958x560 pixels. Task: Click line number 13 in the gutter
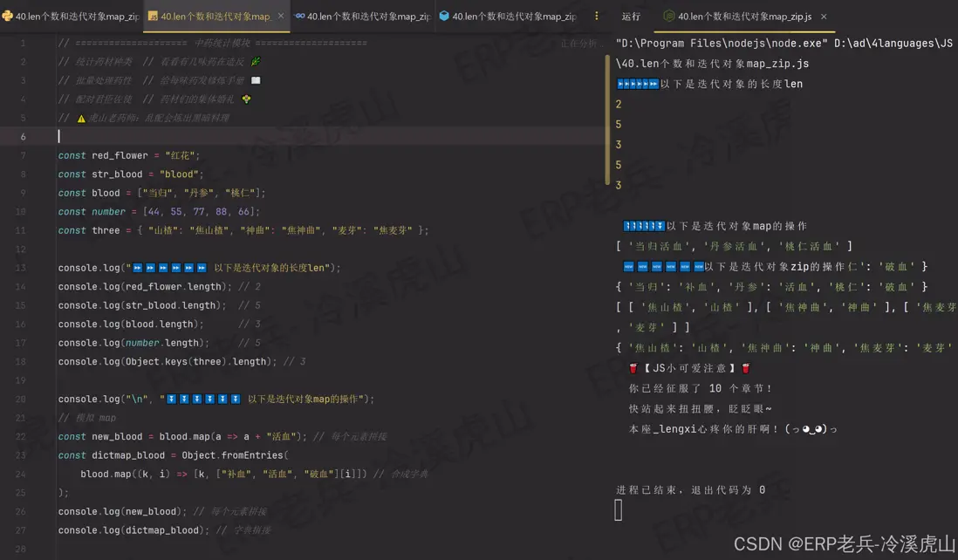[21, 268]
